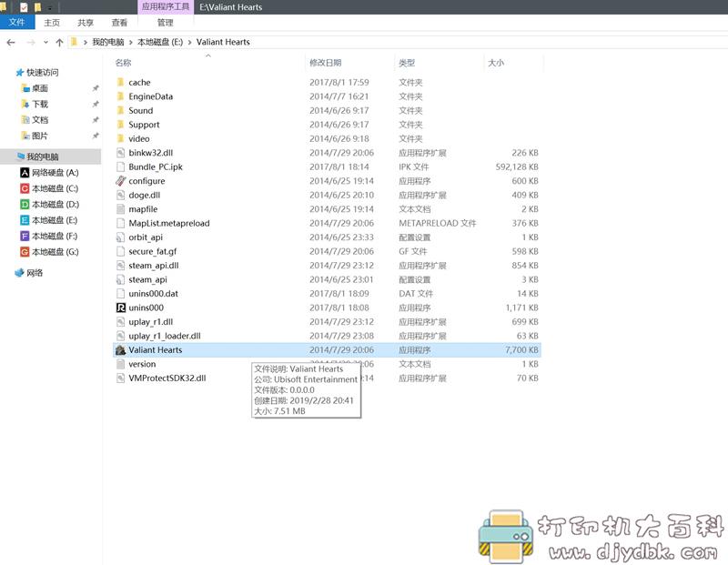This screenshot has width=728, height=565.
Task: Click the 应用程序工具 contextual tab
Action: point(166,7)
